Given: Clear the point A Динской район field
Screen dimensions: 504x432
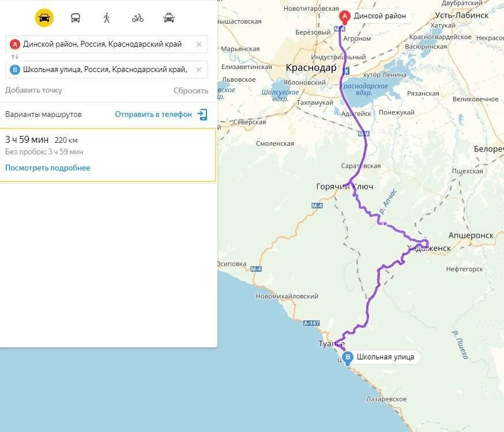Looking at the screenshot, I should point(199,44).
